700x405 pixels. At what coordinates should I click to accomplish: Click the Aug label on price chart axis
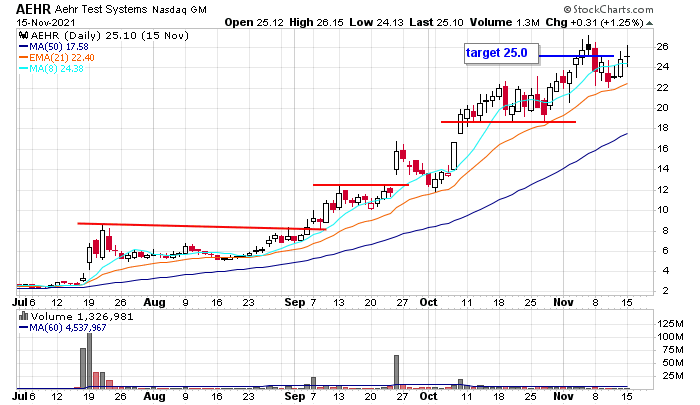[154, 303]
